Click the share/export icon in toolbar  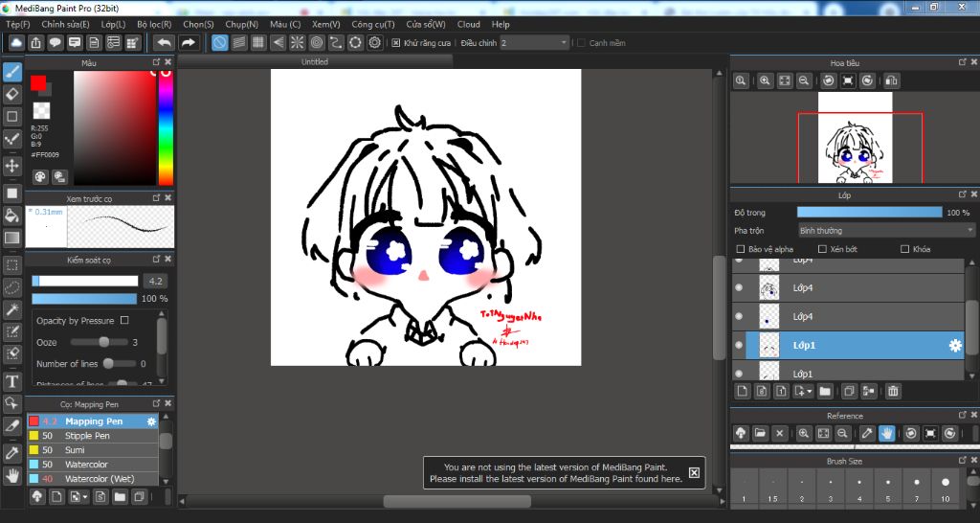(35, 42)
